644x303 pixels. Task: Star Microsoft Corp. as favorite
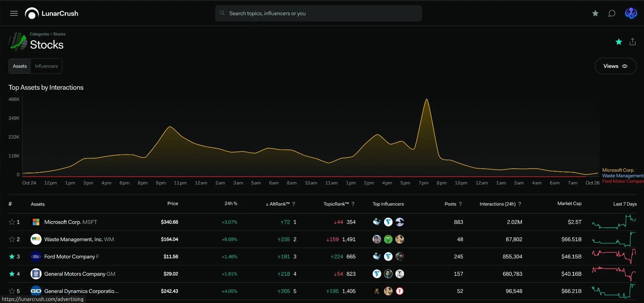click(x=12, y=222)
